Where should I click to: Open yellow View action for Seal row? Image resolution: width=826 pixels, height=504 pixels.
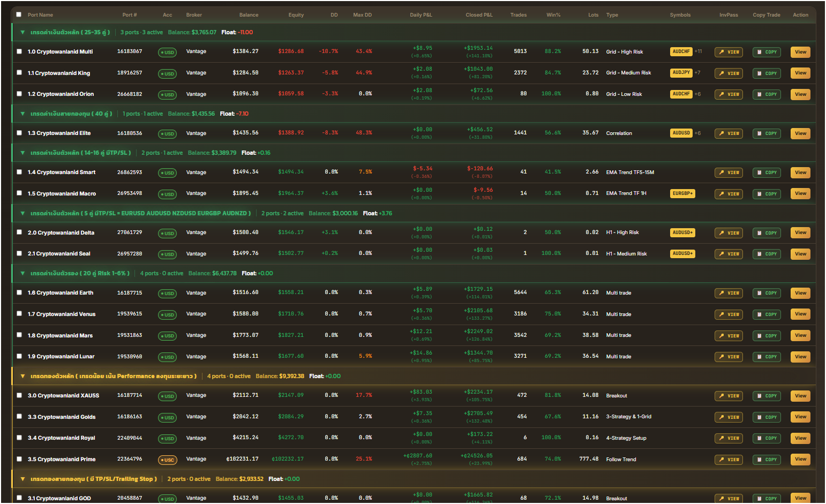[x=800, y=254]
